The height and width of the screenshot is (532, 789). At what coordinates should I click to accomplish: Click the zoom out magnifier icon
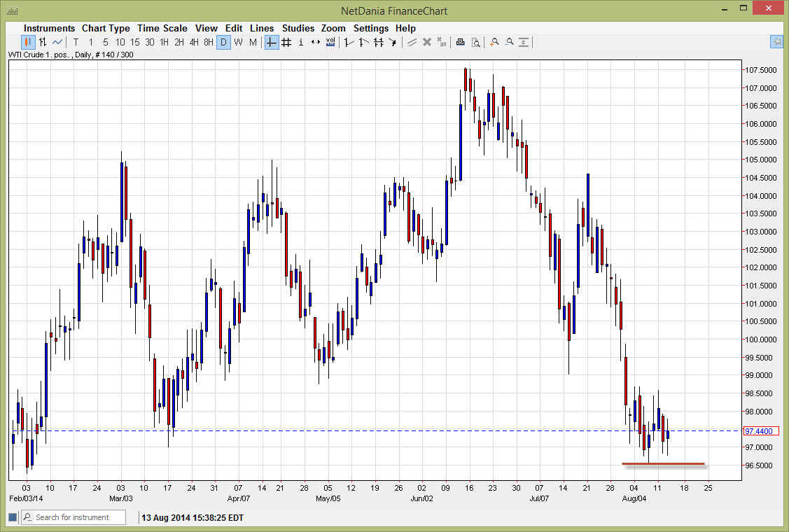(509, 42)
